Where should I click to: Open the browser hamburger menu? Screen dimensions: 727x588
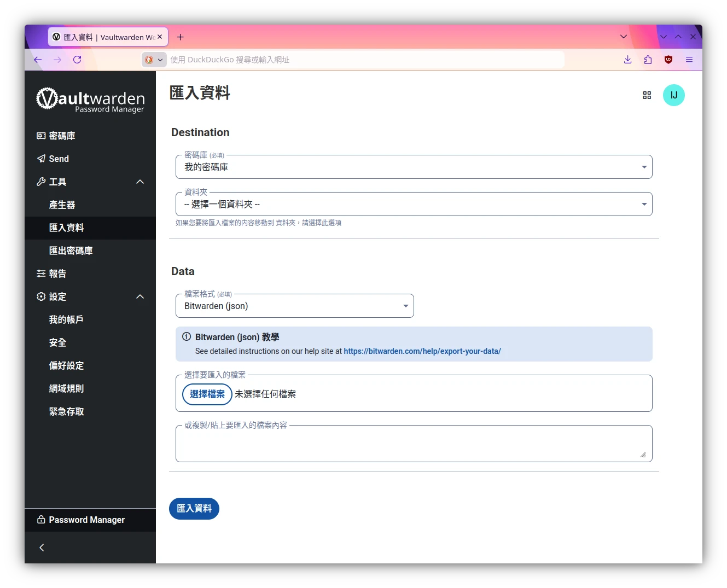(x=689, y=60)
